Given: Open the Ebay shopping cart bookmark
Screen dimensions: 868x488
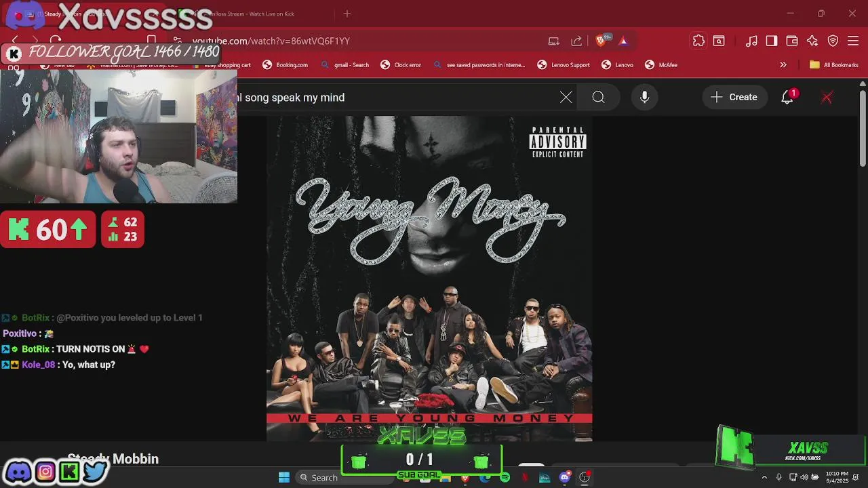Looking at the screenshot, I should (221, 65).
